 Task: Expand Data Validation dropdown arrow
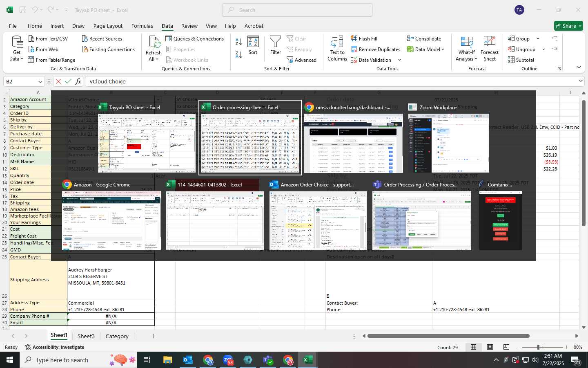pos(399,60)
